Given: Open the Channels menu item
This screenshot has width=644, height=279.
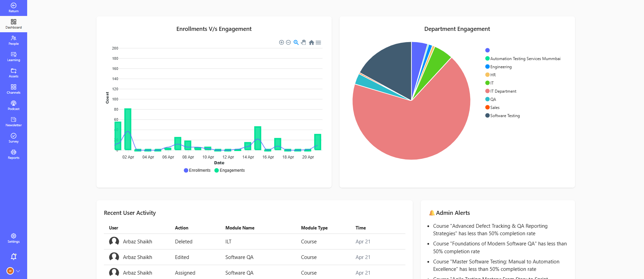Looking at the screenshot, I should click(x=14, y=89).
